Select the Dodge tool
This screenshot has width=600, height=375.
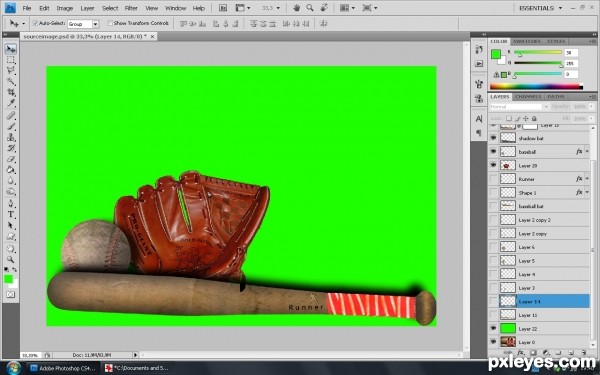(11, 191)
